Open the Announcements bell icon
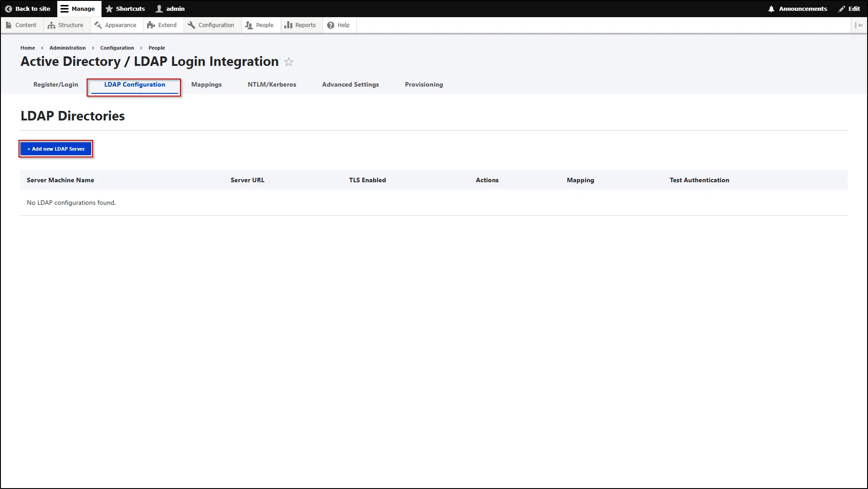This screenshot has height=489, width=868. pyautogui.click(x=772, y=9)
